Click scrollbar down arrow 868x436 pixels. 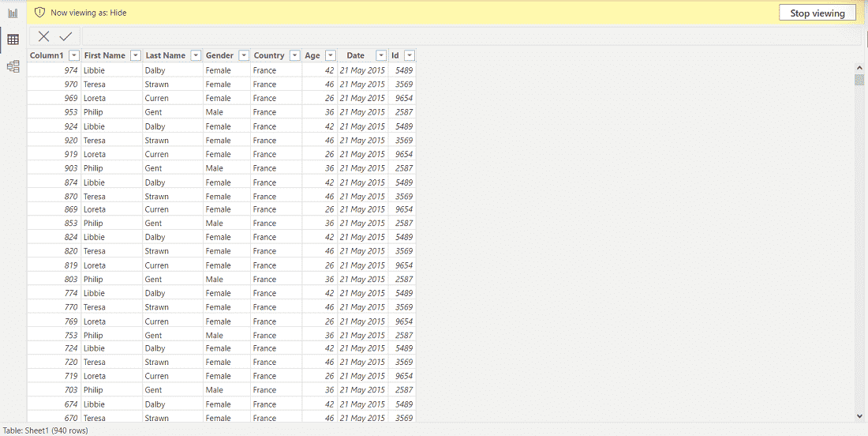[x=859, y=415]
